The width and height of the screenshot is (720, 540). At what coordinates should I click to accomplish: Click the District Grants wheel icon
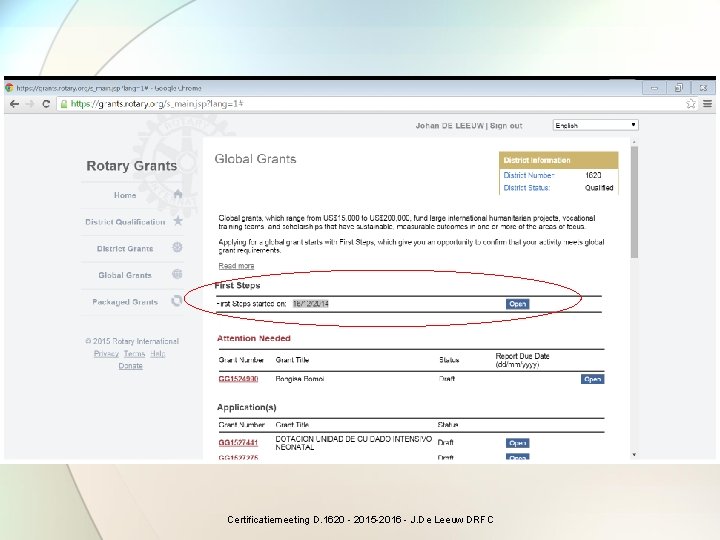tap(177, 248)
